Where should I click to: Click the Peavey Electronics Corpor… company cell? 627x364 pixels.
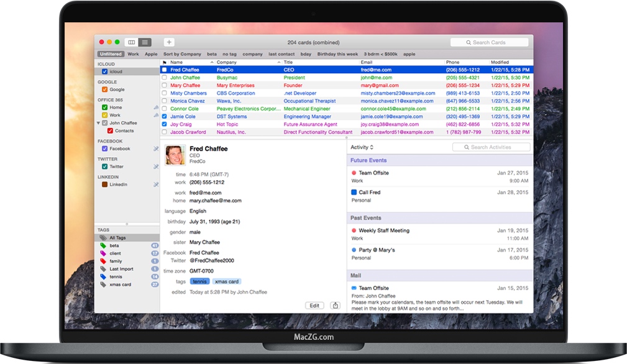[249, 109]
